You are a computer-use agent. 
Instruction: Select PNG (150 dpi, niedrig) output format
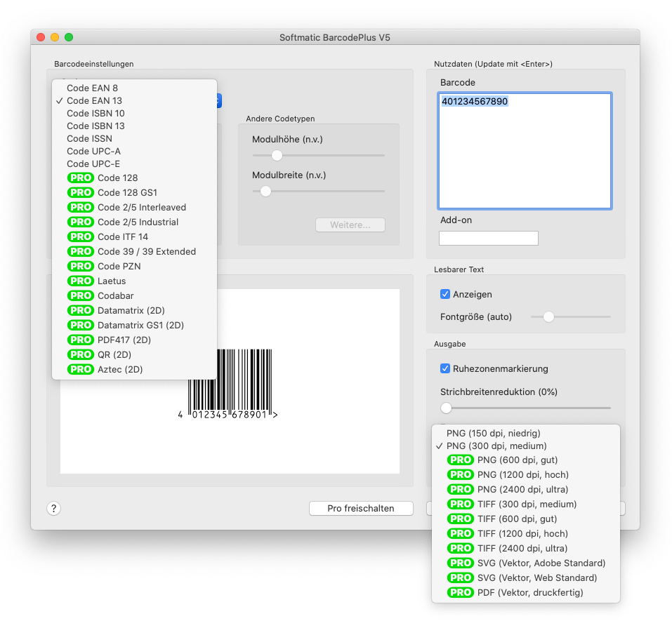(x=493, y=434)
